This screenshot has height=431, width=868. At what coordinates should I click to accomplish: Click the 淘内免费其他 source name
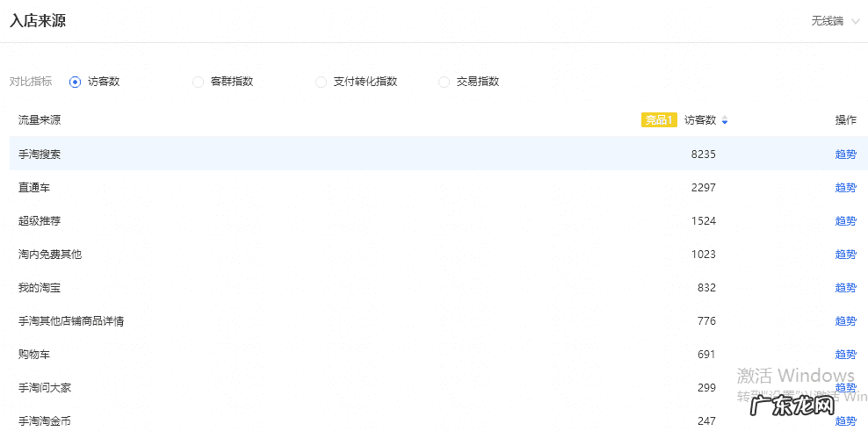[50, 254]
